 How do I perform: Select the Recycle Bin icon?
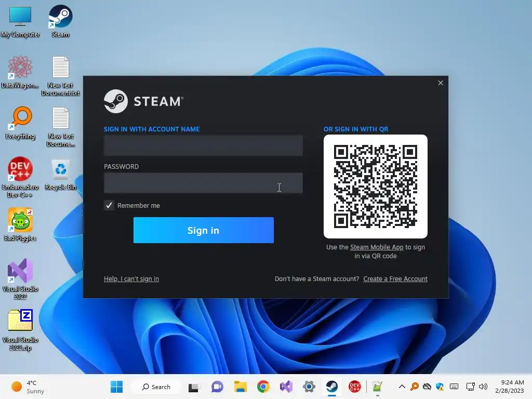[60, 175]
